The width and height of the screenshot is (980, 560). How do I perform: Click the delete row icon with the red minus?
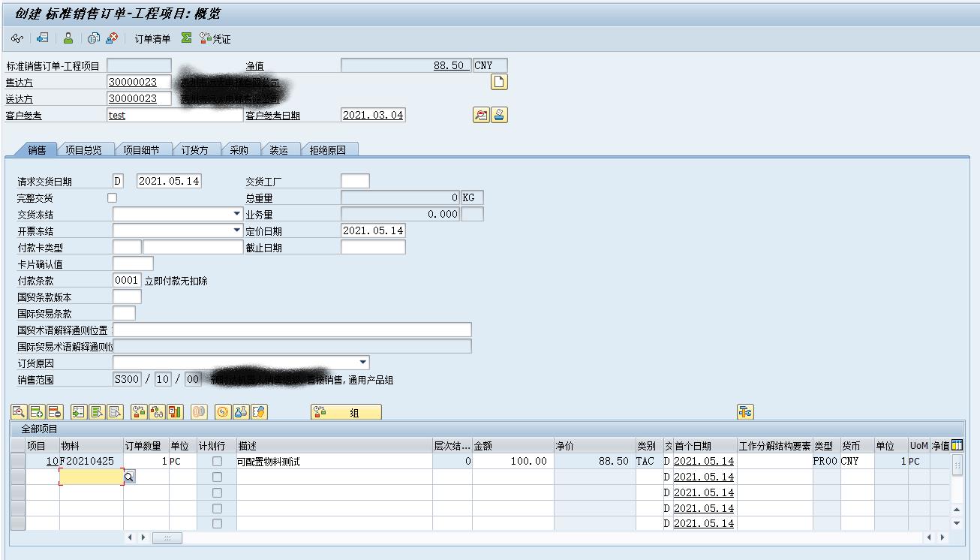coord(55,411)
